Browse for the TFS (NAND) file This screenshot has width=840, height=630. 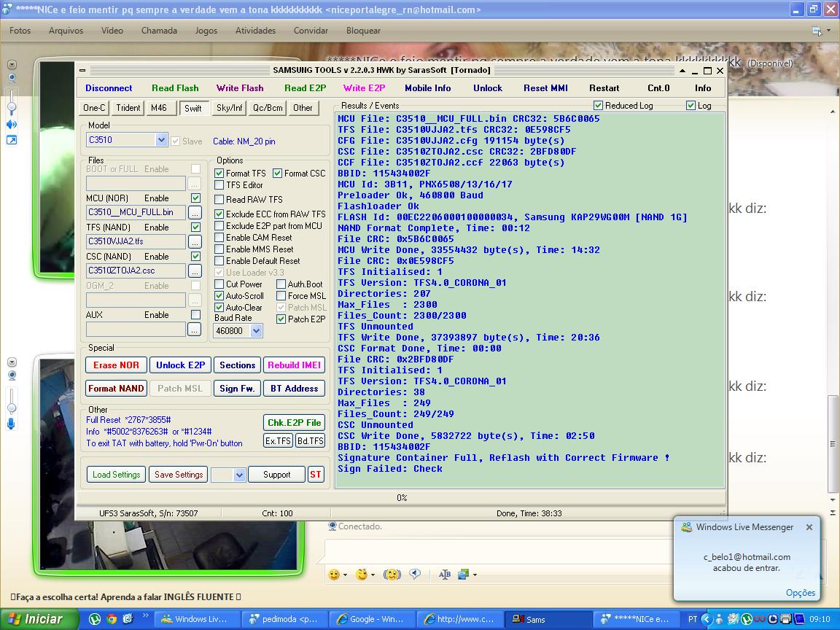click(195, 241)
